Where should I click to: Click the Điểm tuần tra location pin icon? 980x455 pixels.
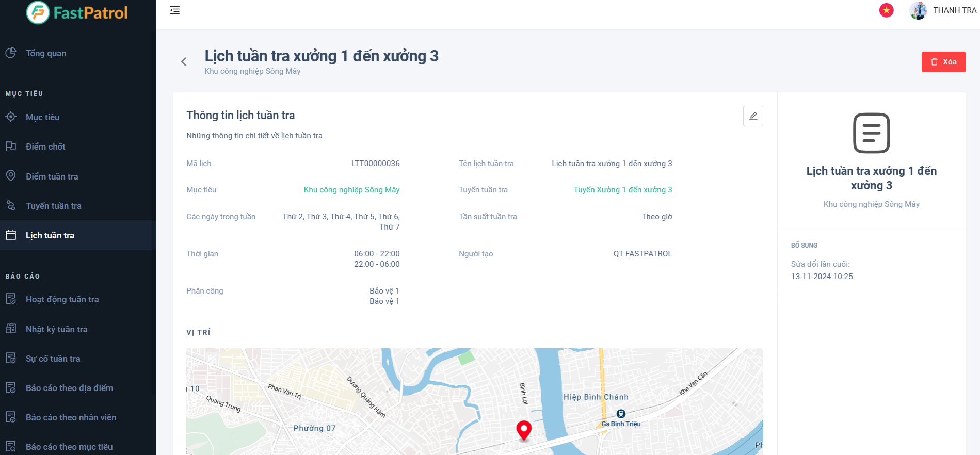[x=11, y=176]
